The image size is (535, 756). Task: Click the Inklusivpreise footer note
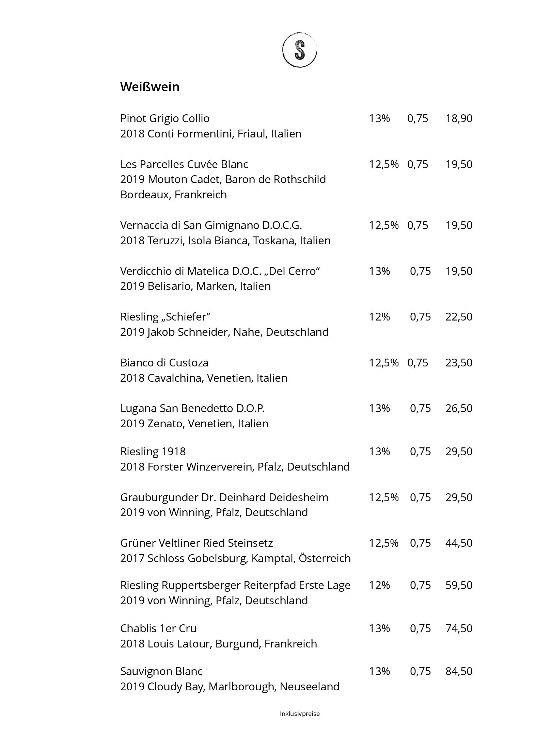click(x=300, y=714)
